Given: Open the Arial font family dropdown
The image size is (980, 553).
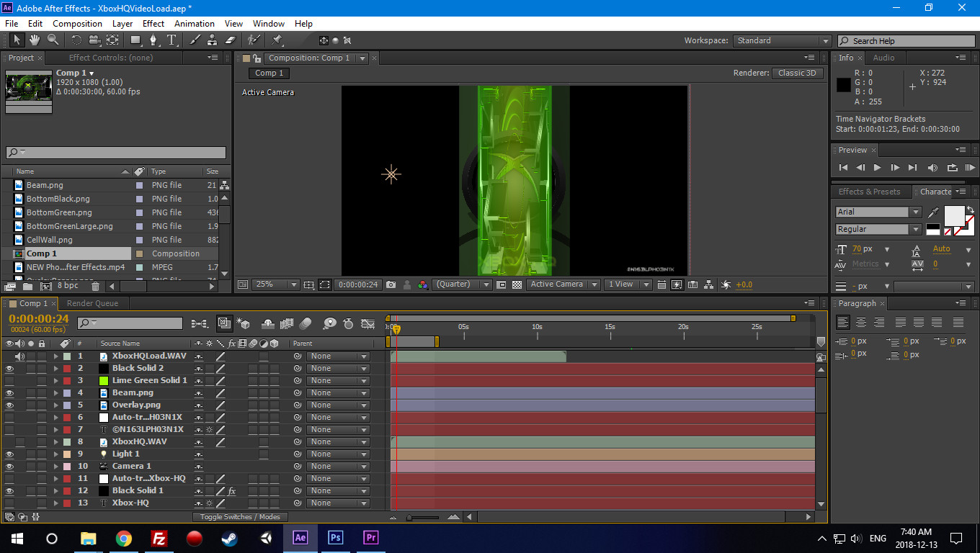Looking at the screenshot, I should click(878, 212).
